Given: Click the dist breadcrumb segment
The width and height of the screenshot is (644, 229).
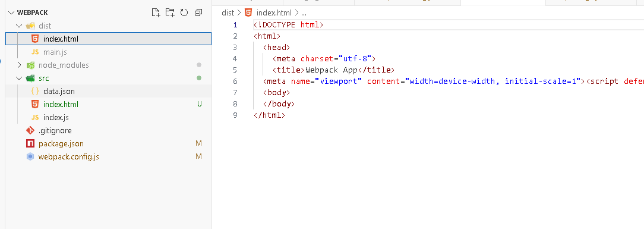Looking at the screenshot, I should pyautogui.click(x=228, y=12).
